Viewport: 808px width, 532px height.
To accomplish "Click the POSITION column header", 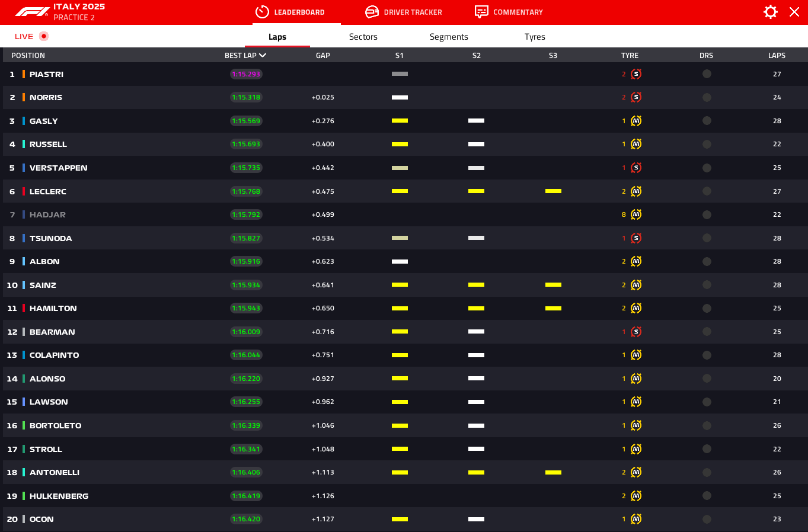I will point(28,56).
